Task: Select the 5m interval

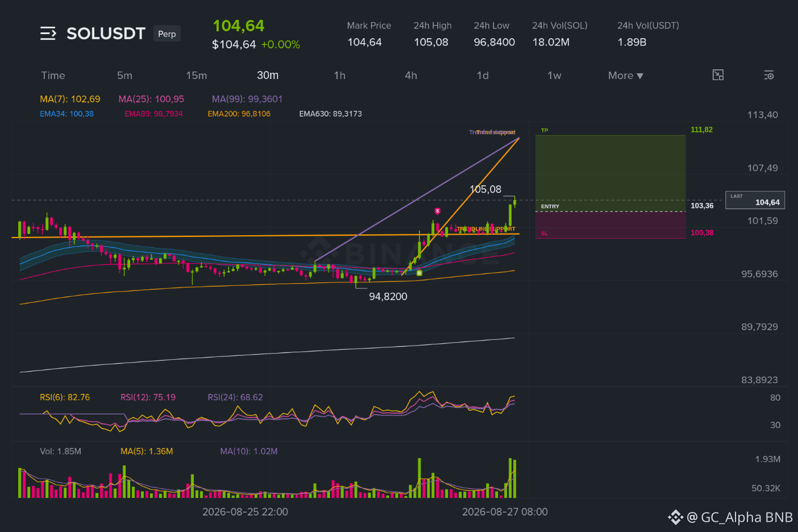Action: [x=124, y=76]
